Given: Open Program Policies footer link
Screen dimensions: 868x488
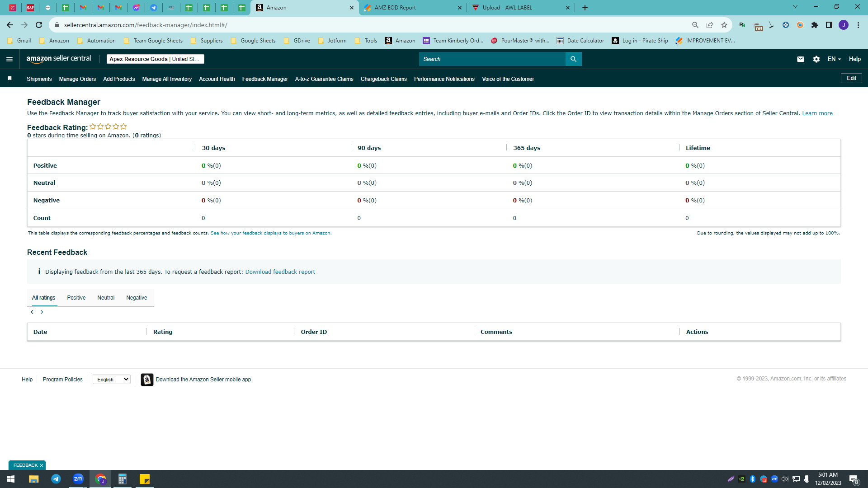Looking at the screenshot, I should (x=62, y=380).
